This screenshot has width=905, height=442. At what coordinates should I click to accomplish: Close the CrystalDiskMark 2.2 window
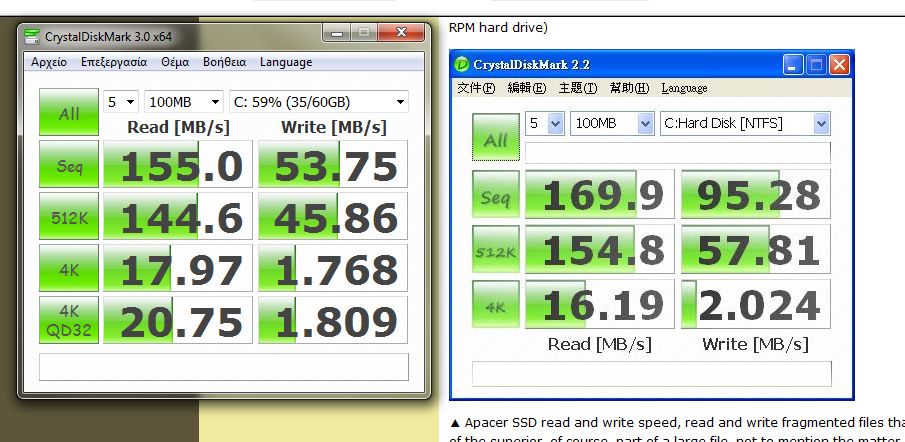[x=839, y=65]
